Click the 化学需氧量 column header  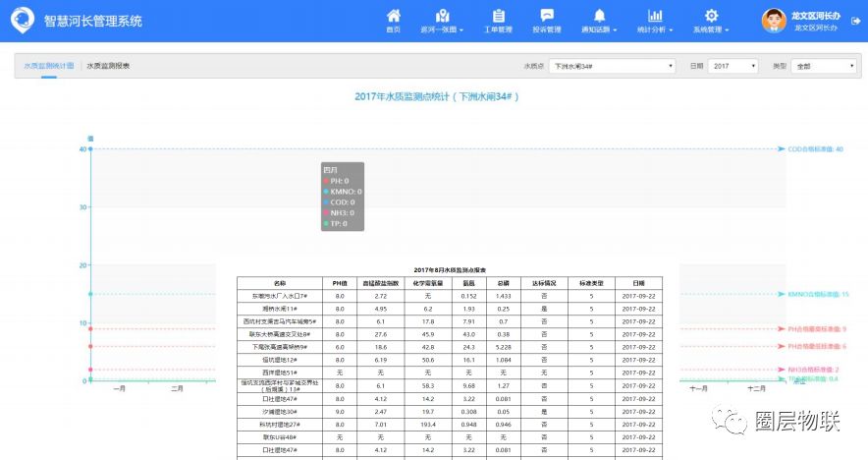428,283
